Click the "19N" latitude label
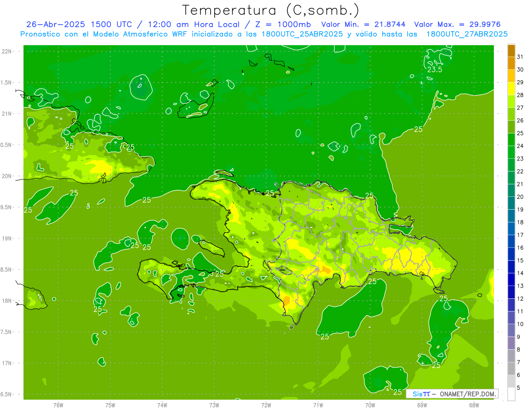 7,239
